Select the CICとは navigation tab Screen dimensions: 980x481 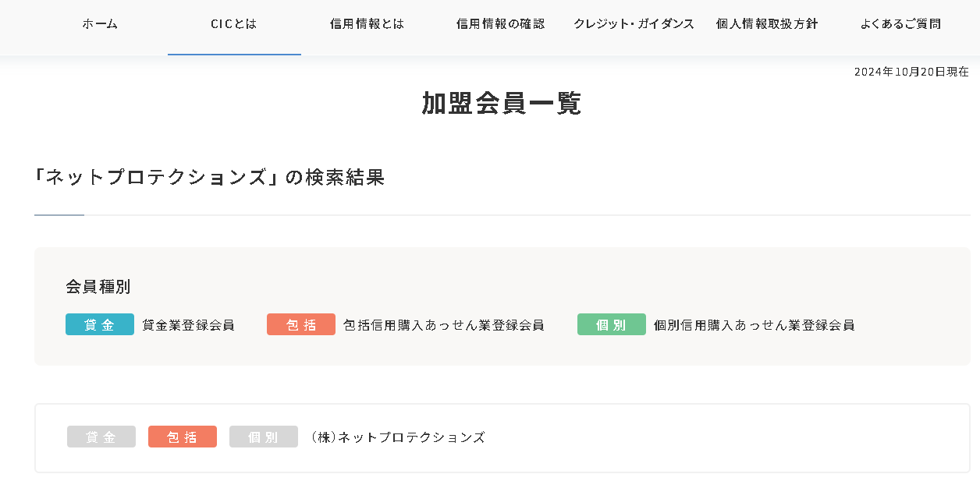coord(234,24)
